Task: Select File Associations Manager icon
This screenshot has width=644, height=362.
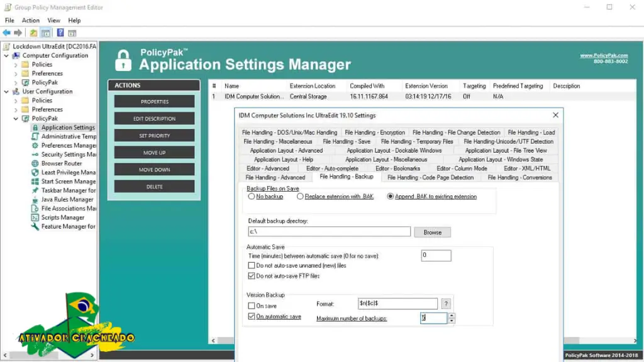Action: pos(35,209)
